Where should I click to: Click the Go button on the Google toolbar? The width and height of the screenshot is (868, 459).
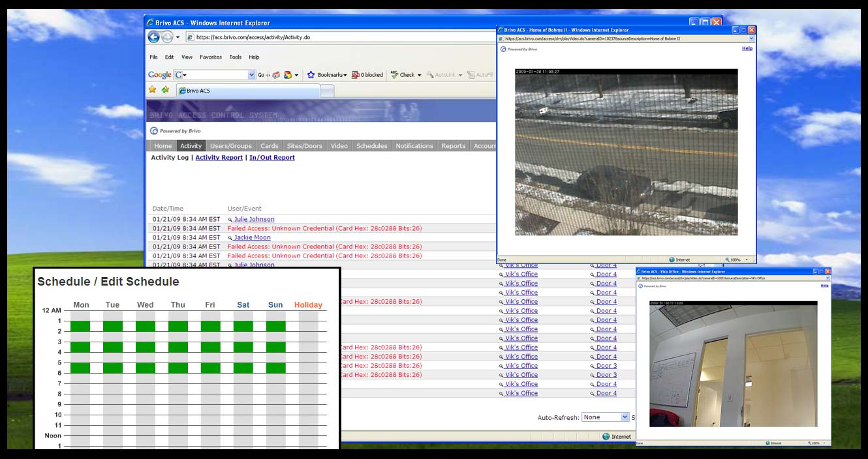[261, 75]
